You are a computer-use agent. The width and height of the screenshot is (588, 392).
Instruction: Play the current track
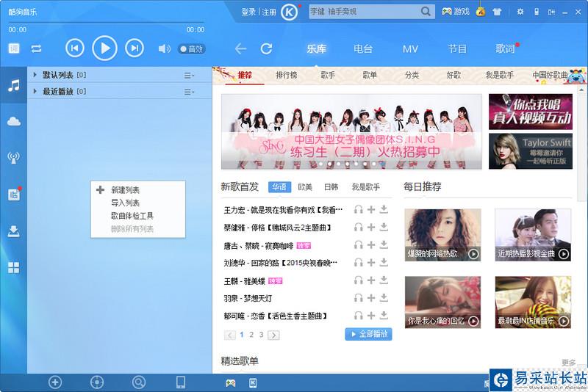[x=104, y=48]
